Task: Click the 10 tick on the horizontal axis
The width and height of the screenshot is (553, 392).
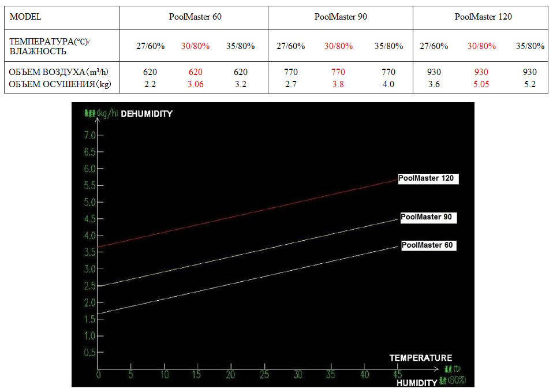Action: [x=165, y=375]
